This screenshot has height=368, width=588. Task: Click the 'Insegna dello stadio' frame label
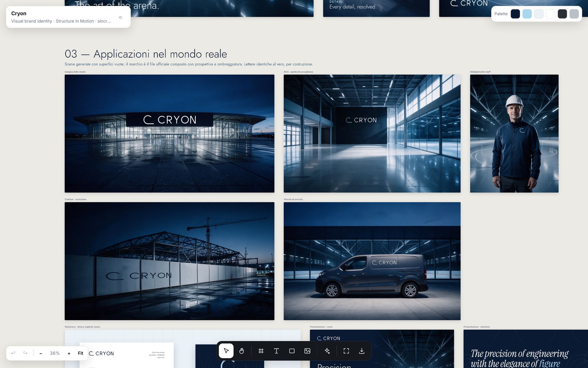(75, 72)
